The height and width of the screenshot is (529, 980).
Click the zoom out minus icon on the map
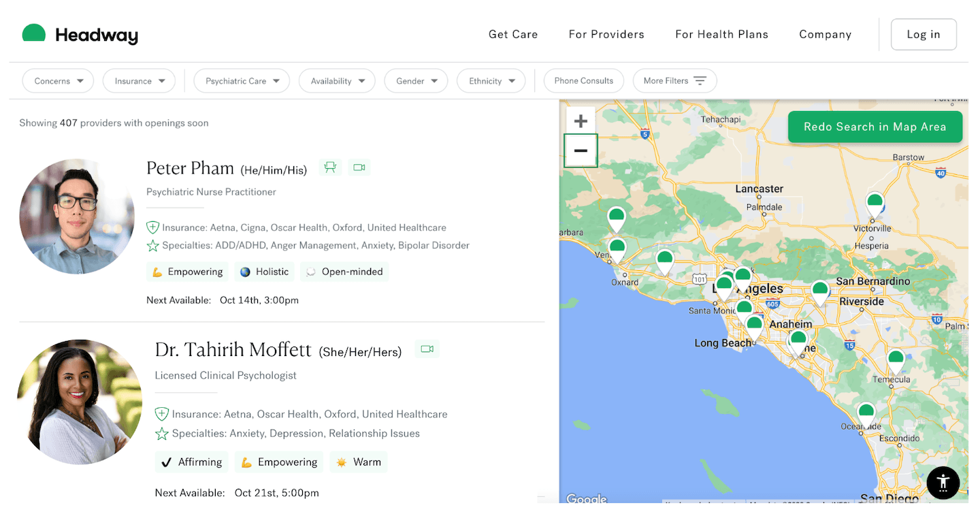click(x=581, y=150)
